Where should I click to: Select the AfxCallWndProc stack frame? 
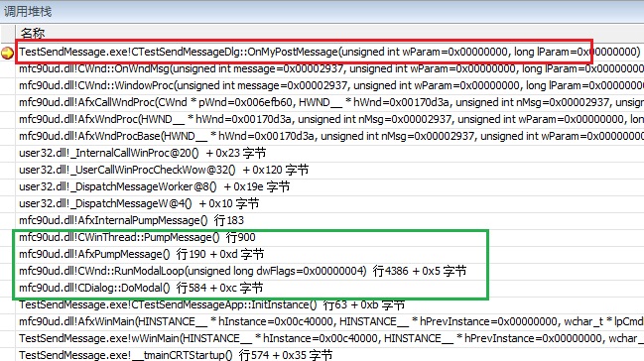click(331, 102)
